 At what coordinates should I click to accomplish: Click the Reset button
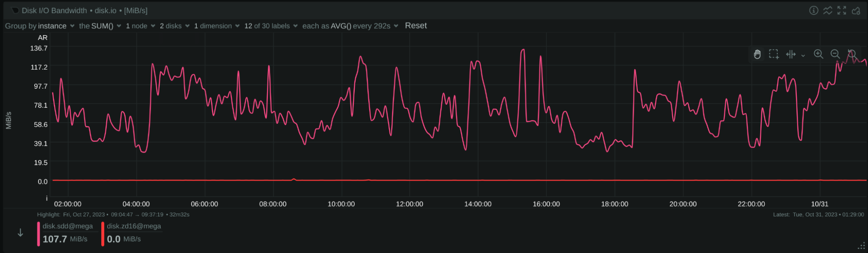pos(416,26)
